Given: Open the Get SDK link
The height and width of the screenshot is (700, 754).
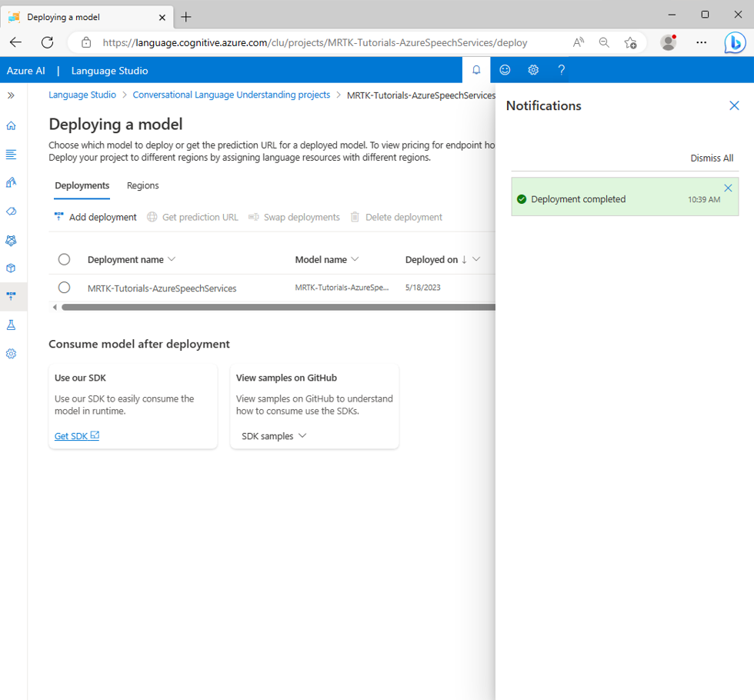Looking at the screenshot, I should (x=77, y=436).
